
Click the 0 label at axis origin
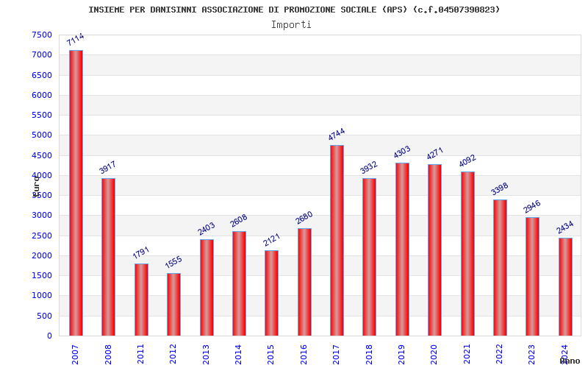pos(49,336)
